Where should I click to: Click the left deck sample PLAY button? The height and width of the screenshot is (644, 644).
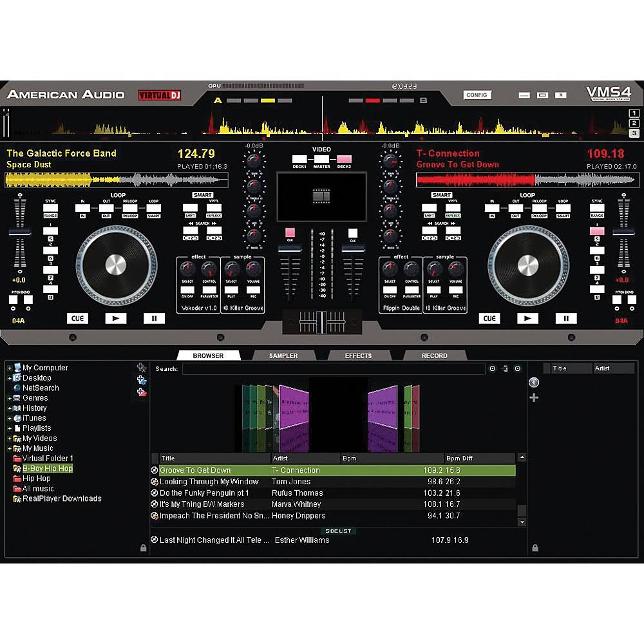231,290
